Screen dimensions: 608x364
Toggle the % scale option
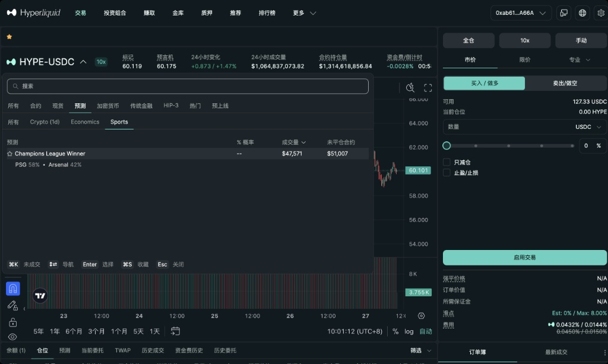(395, 331)
